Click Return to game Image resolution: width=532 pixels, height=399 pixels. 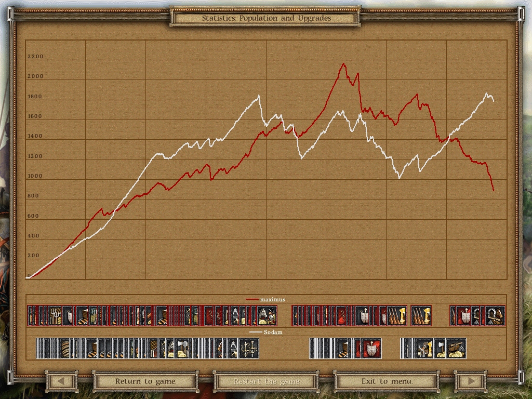coord(145,381)
